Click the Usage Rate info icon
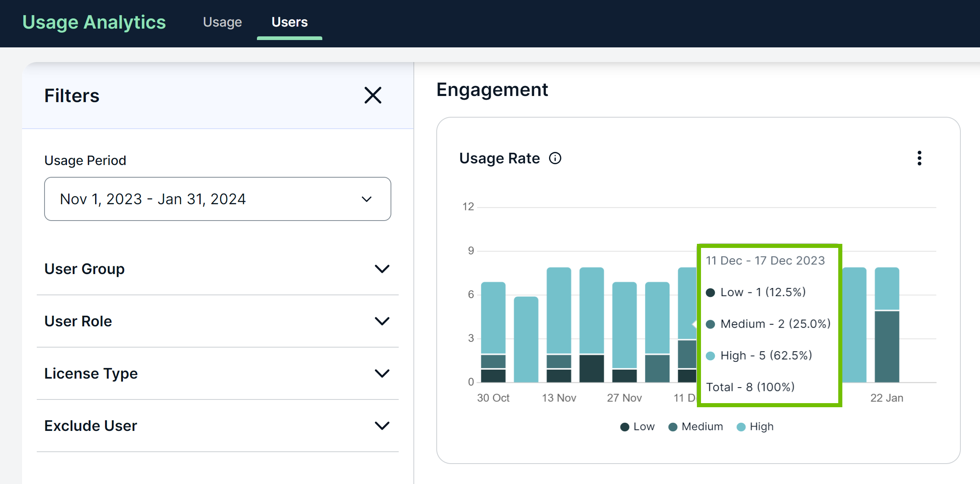The image size is (980, 484). (556, 158)
